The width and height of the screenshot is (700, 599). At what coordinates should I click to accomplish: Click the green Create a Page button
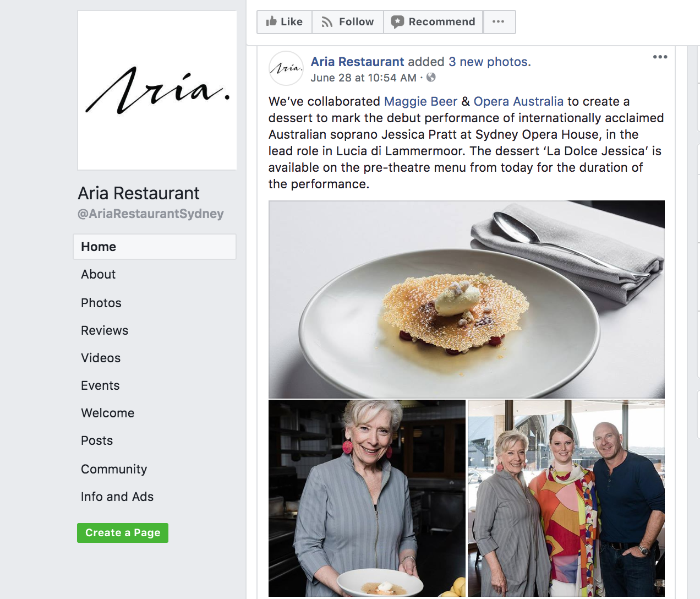123,533
